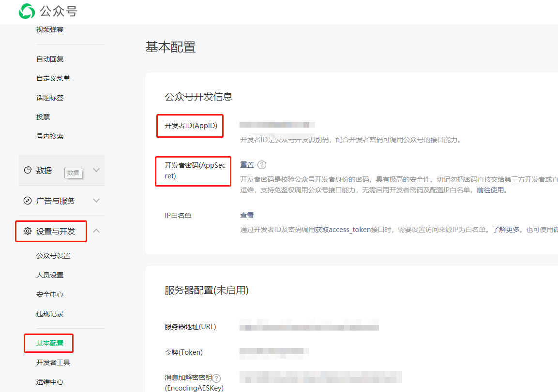Select 设置与开发 in the sidebar

pyautogui.click(x=56, y=232)
